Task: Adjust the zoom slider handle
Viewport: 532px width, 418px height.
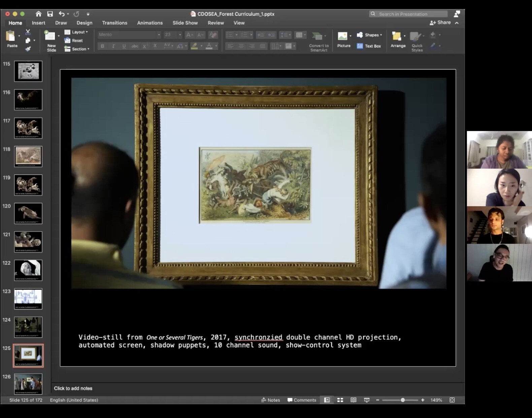Action: point(403,400)
